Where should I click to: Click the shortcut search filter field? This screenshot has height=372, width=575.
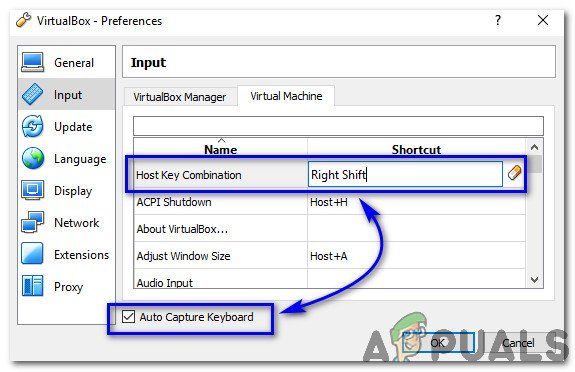[338, 126]
